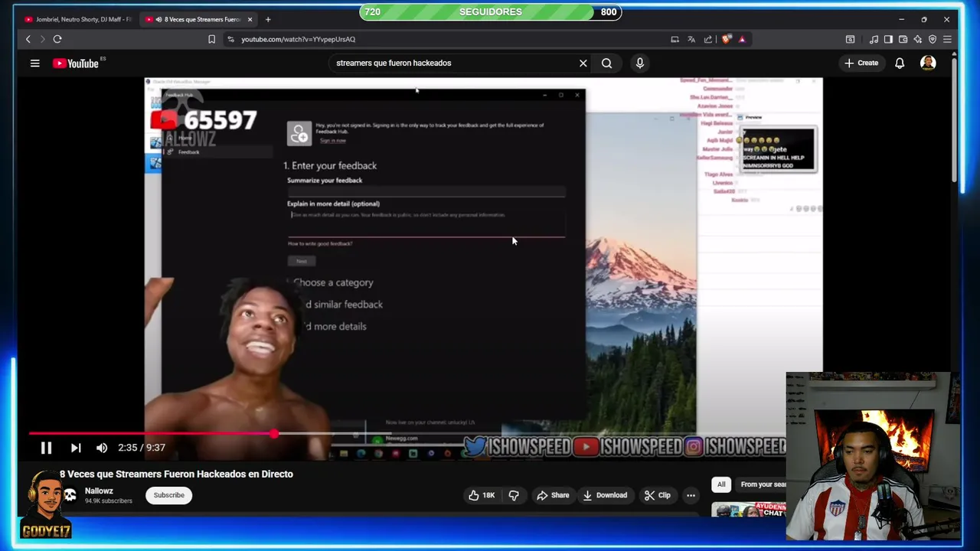Click the progress bar scrubber dot

pos(274,434)
